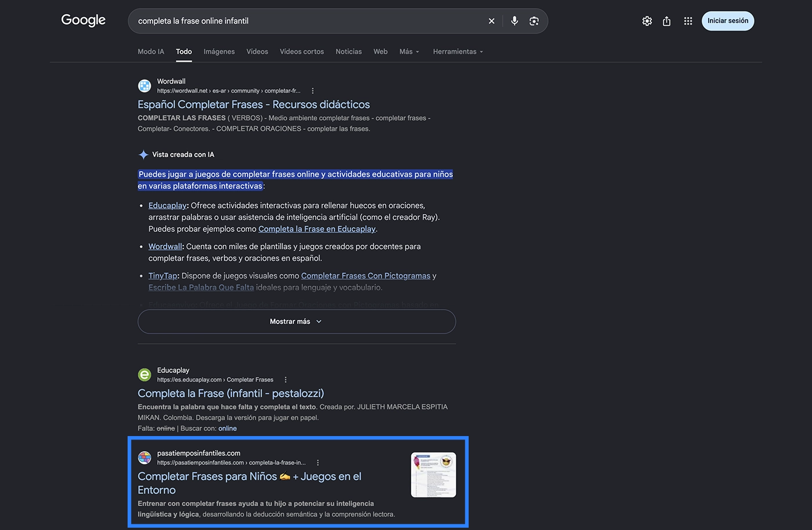The image size is (812, 530).
Task: Click the Educaplay site favicon
Action: (144, 375)
